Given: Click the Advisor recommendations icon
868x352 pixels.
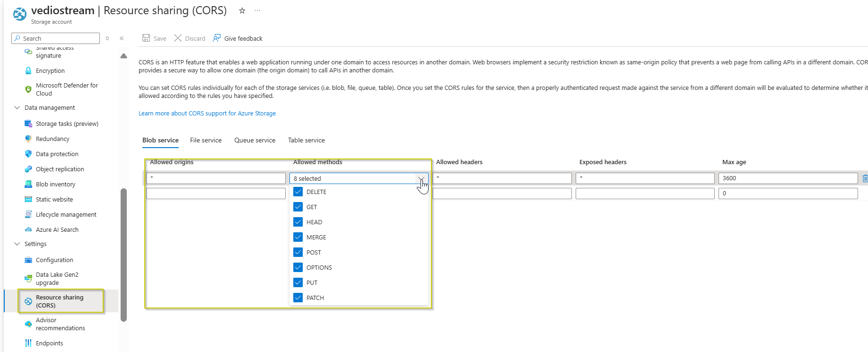Looking at the screenshot, I should [28, 324].
